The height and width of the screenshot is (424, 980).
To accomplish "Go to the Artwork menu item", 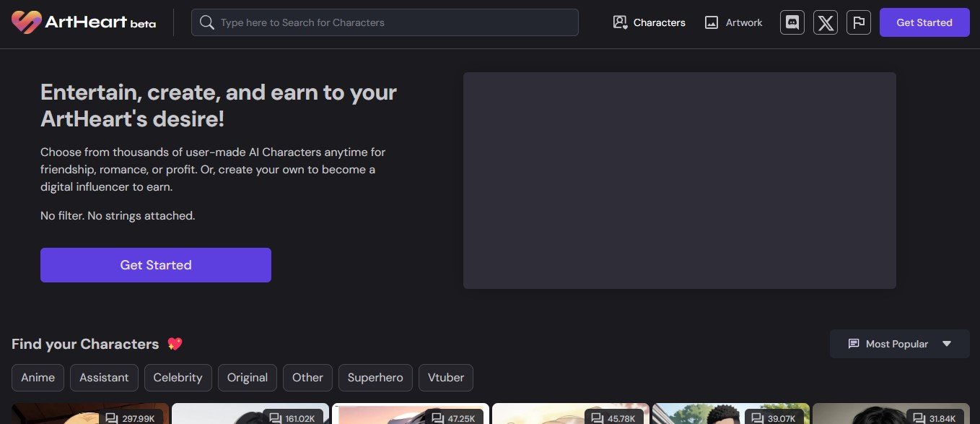I will pyautogui.click(x=743, y=22).
